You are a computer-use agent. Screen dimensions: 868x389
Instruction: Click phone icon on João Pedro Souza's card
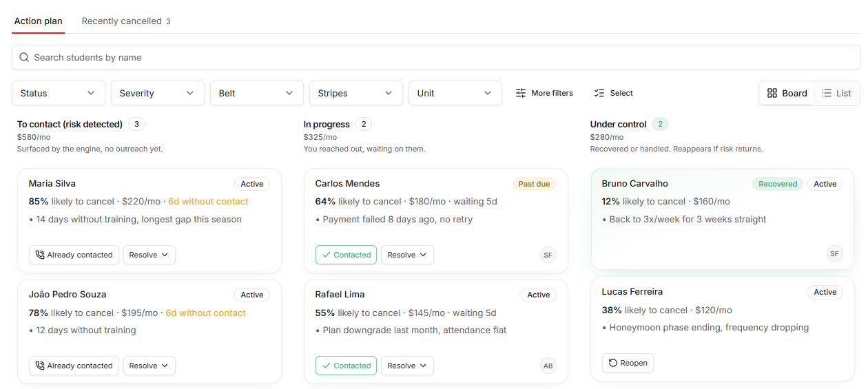tap(40, 366)
